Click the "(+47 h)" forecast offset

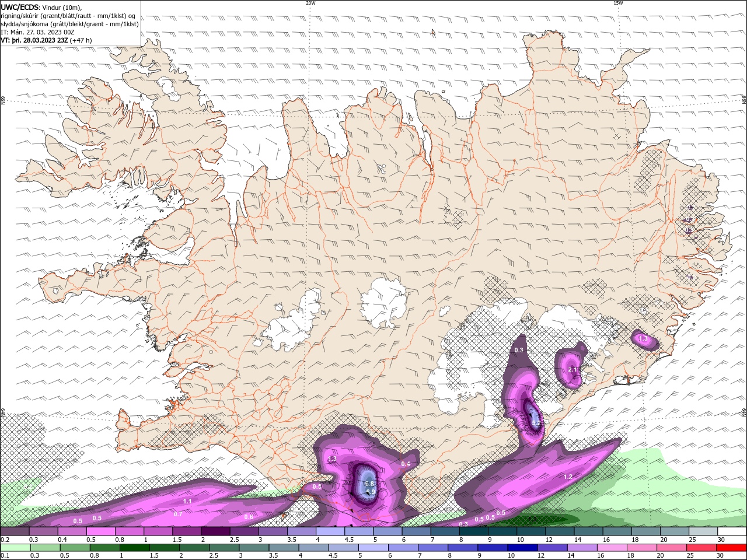point(81,40)
